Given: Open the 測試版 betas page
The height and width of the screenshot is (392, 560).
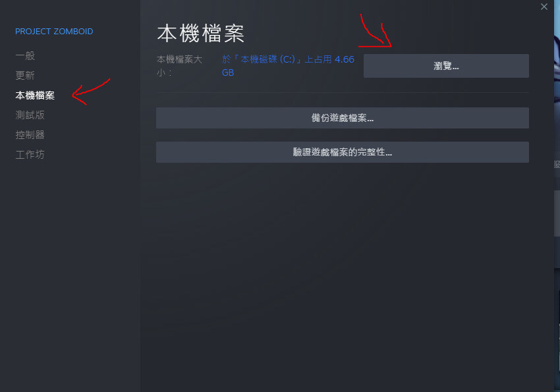Looking at the screenshot, I should click(30, 115).
